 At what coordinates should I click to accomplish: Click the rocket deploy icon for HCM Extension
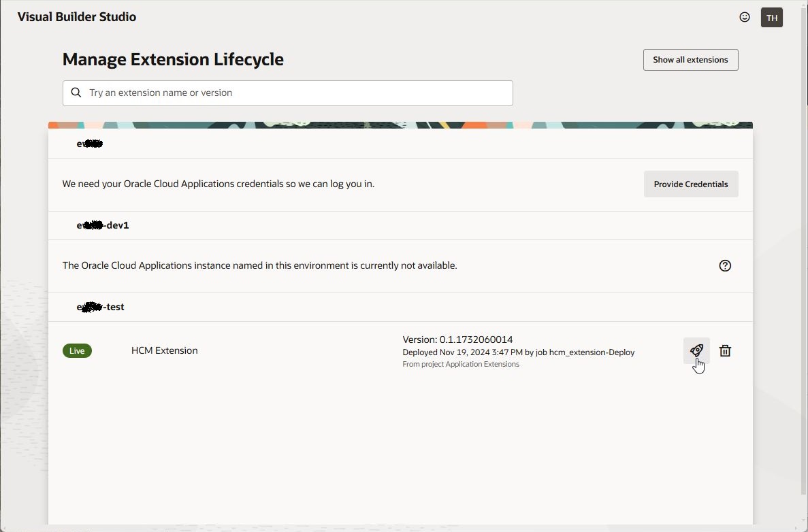(x=696, y=351)
